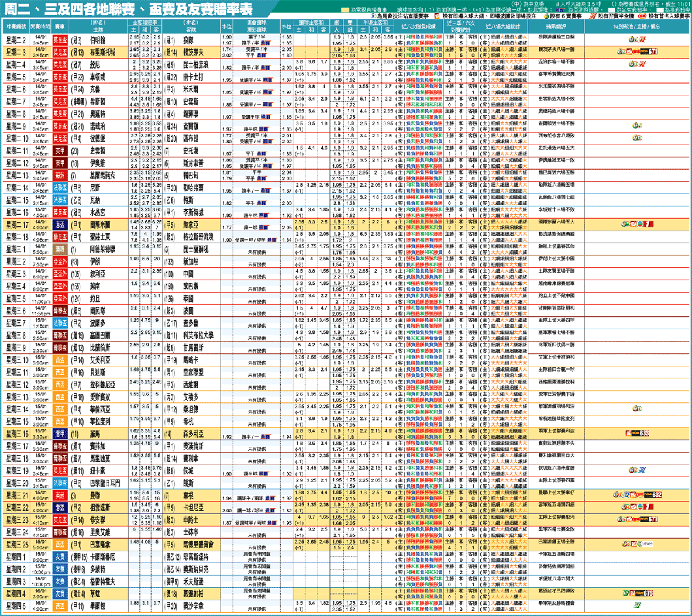This screenshot has height=616, width=692.
Task: Click match number 星期二 3
Action: tap(16, 52)
